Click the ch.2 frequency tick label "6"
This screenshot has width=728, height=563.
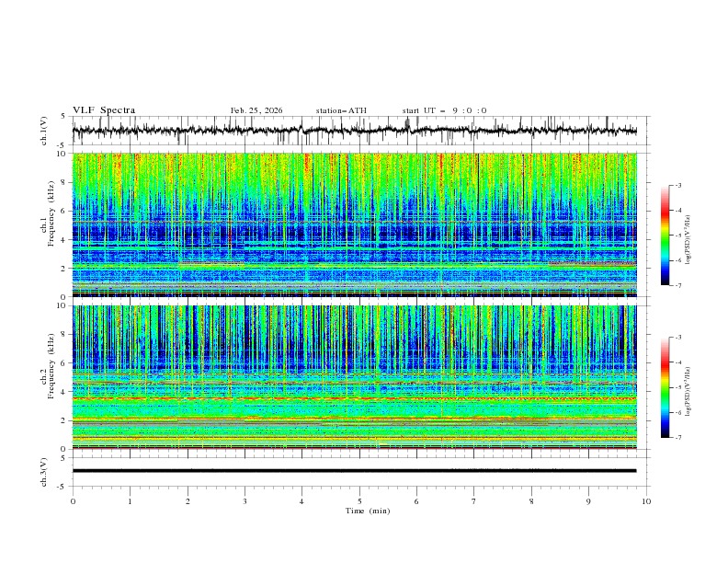65,362
